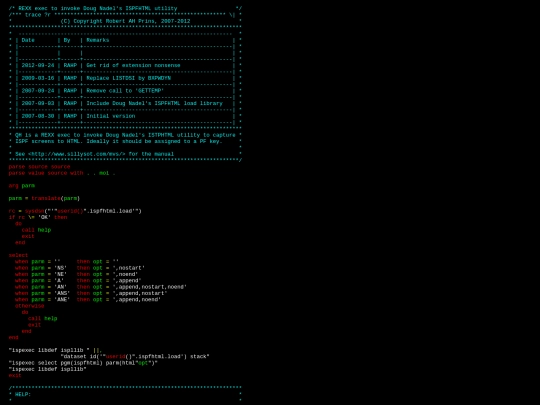Click 'exit' under the if statement
This screenshot has height=405, width=540.
click(x=28, y=236)
